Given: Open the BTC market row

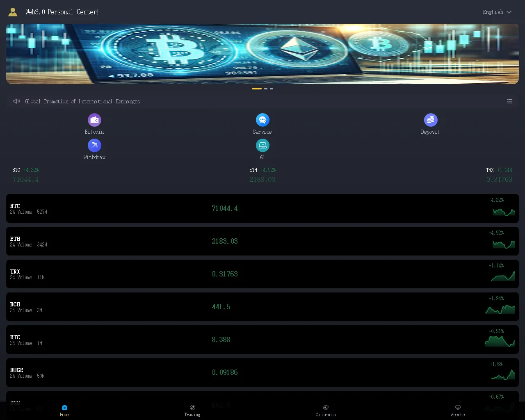Looking at the screenshot, I should tap(262, 208).
